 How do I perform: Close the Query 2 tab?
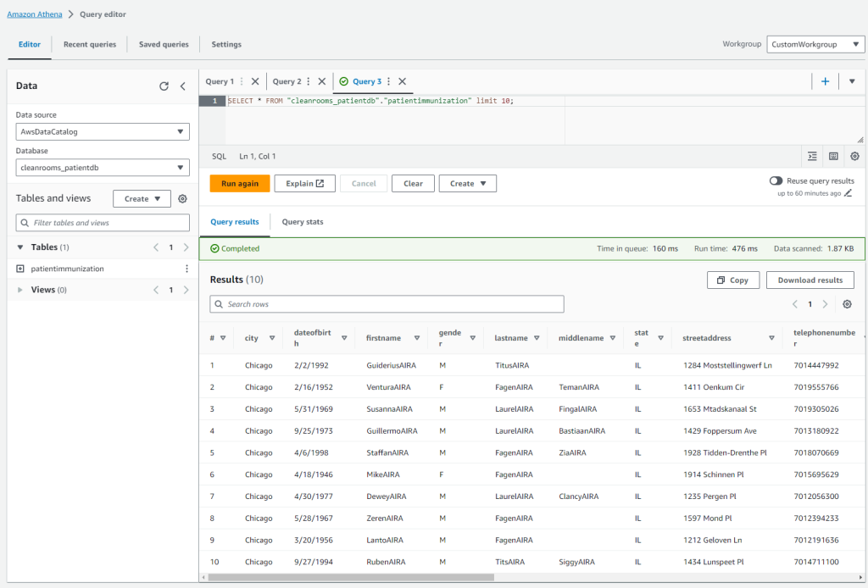tap(321, 81)
